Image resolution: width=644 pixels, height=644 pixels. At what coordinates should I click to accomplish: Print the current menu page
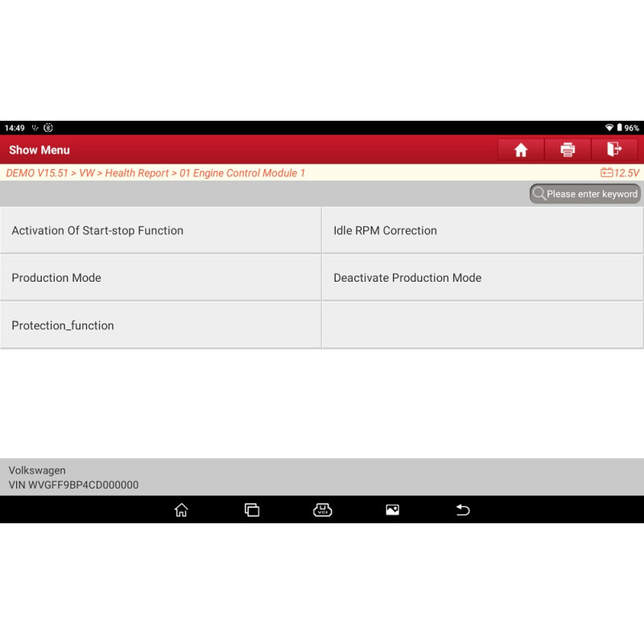(568, 150)
